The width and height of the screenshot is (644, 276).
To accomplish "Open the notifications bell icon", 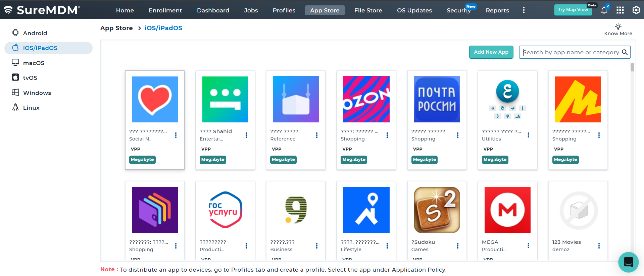I will [604, 10].
